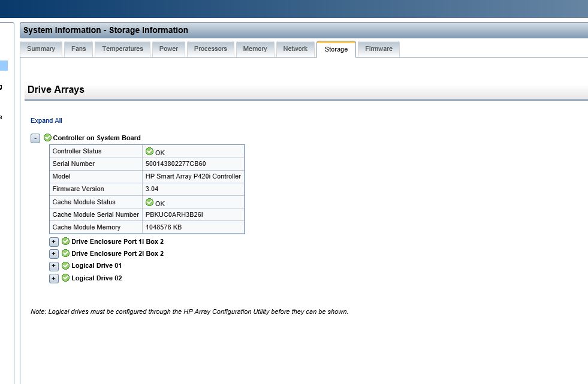View the Network tab
The width and height of the screenshot is (588, 384).
tap(295, 49)
